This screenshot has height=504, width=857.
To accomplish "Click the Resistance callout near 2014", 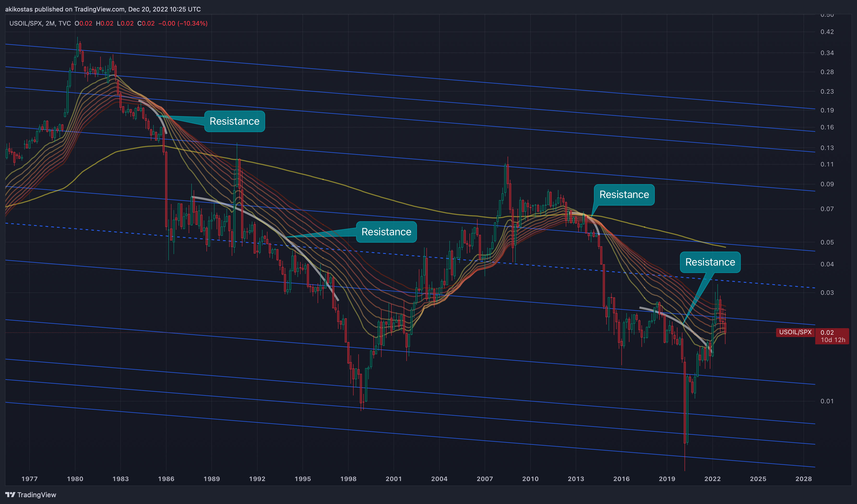I will (624, 195).
